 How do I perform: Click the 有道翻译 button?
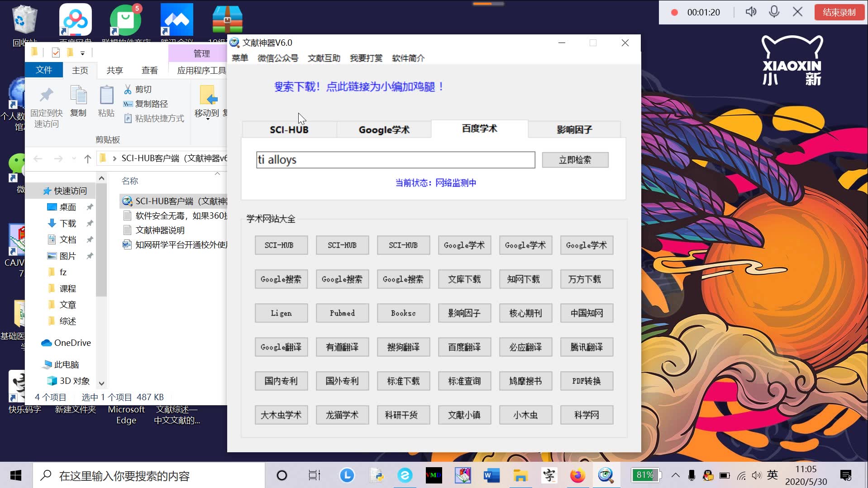(342, 347)
